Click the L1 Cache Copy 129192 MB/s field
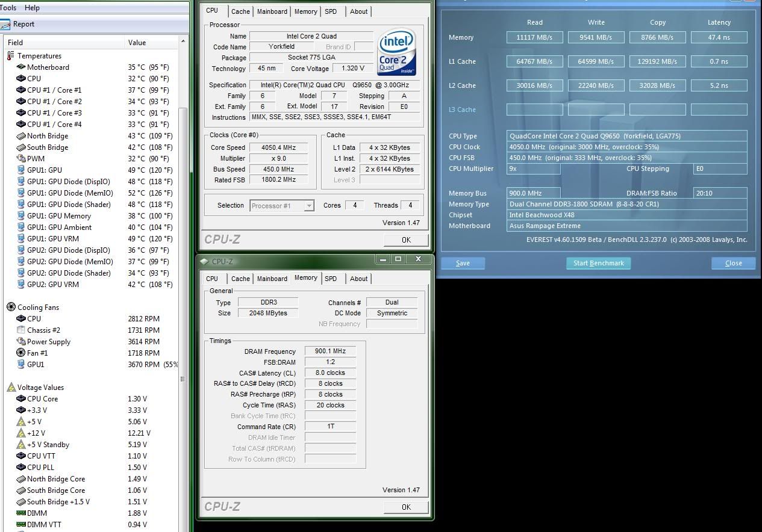 tap(658, 61)
